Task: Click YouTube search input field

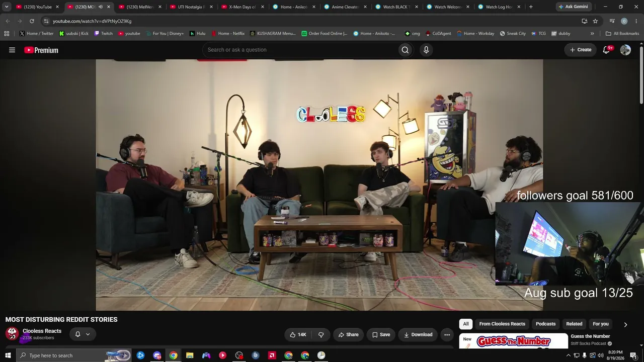Action: (299, 50)
